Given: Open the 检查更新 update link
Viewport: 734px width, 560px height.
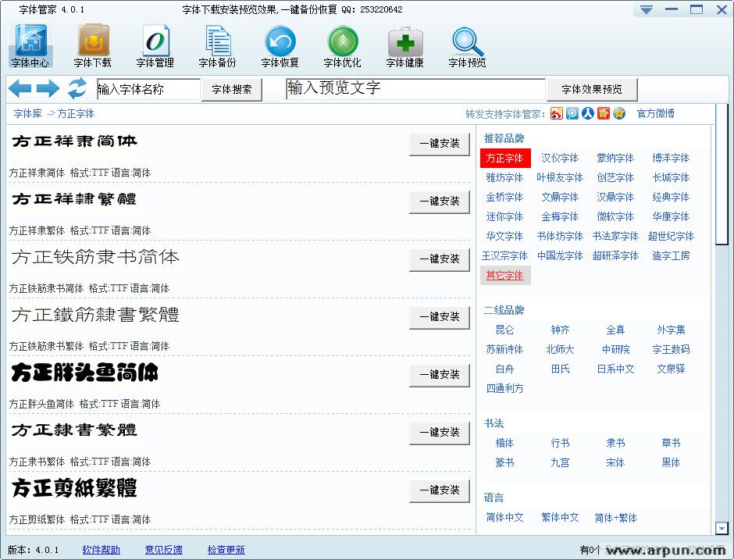Looking at the screenshot, I should [x=226, y=550].
